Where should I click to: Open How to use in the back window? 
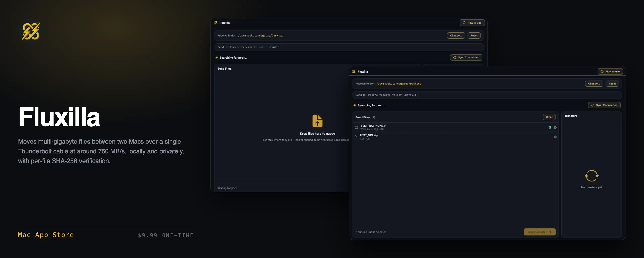(472, 23)
